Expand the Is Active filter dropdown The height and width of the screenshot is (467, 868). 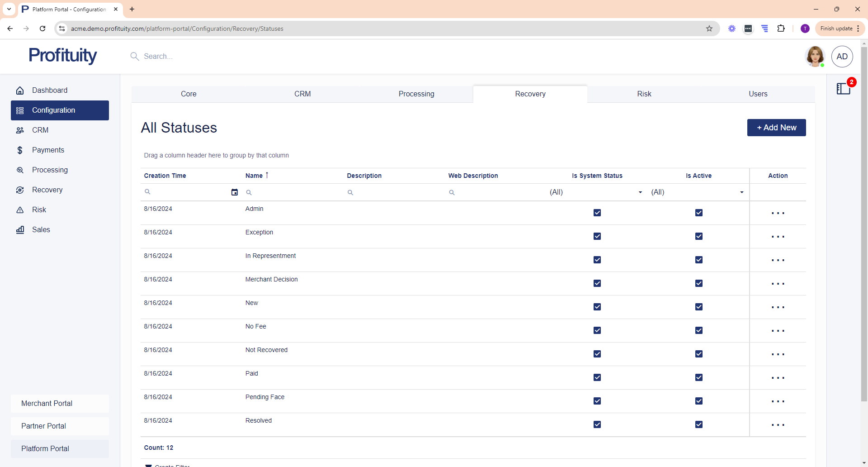click(x=741, y=192)
